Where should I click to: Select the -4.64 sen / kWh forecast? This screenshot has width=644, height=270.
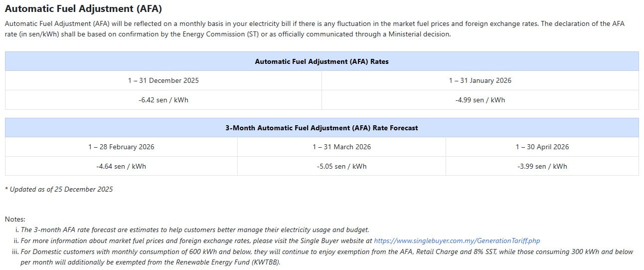[x=121, y=166]
